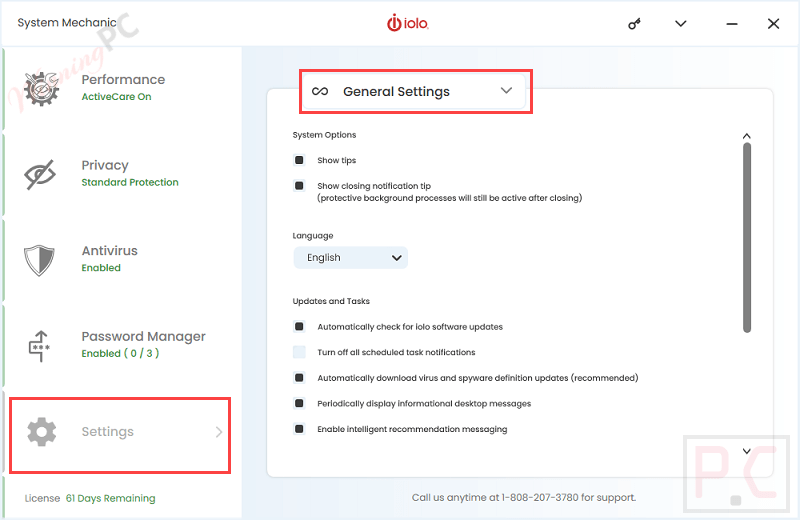This screenshot has height=520, width=800.
Task: Click the Settings gear icon
Action: pyautogui.click(x=41, y=432)
